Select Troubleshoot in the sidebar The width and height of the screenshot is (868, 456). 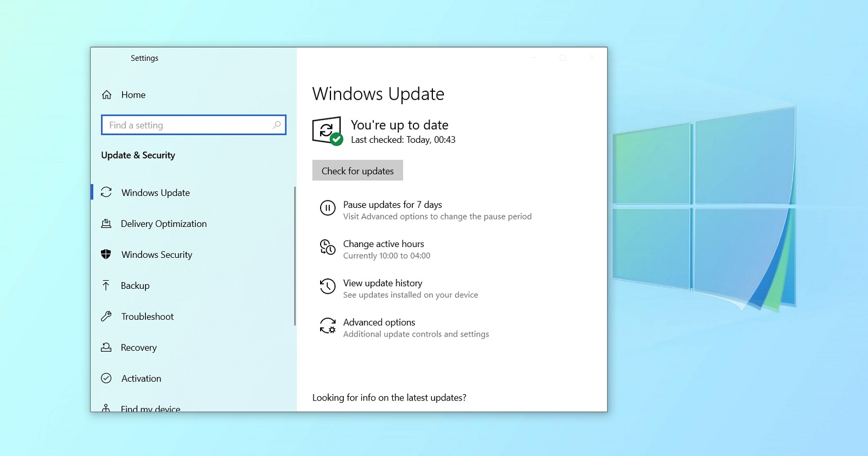tap(148, 316)
